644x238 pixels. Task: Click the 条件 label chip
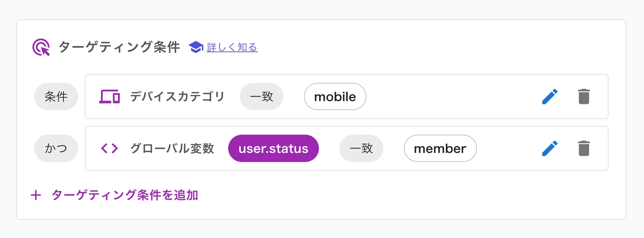tap(56, 96)
